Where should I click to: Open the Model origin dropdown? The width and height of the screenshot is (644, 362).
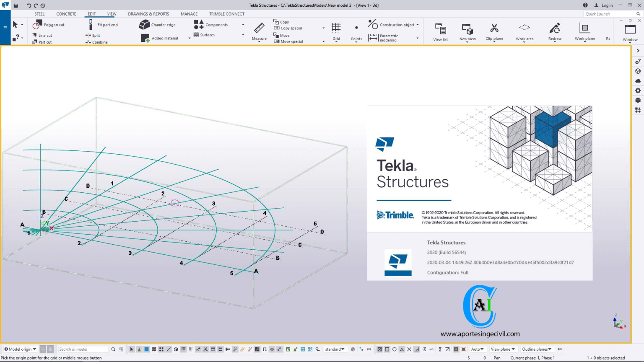coord(20,349)
